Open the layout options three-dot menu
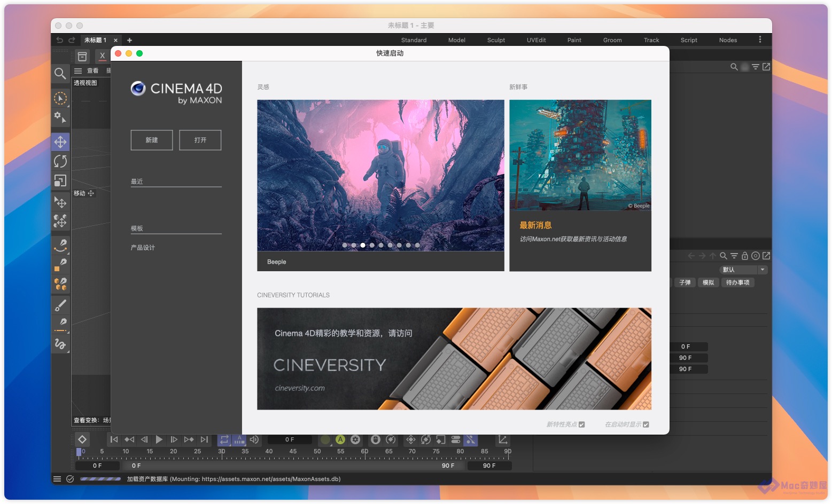 coord(760,40)
